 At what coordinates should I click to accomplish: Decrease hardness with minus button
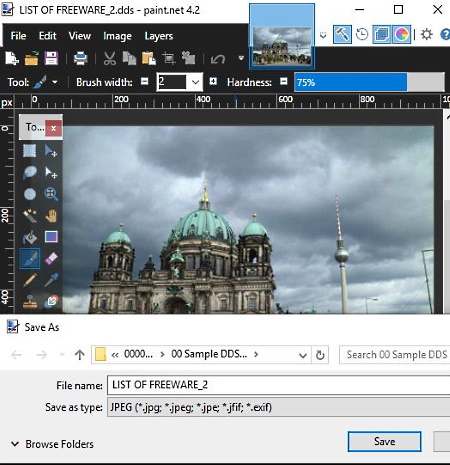coord(284,82)
